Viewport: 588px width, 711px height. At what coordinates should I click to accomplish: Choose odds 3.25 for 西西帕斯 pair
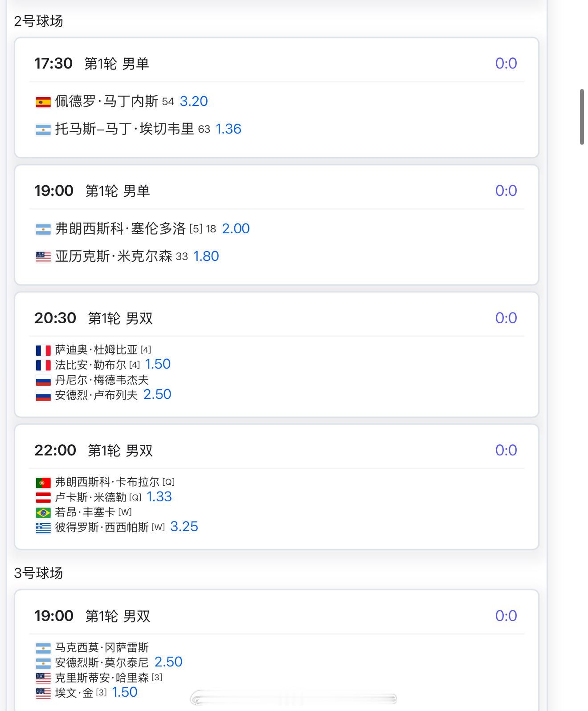(184, 527)
